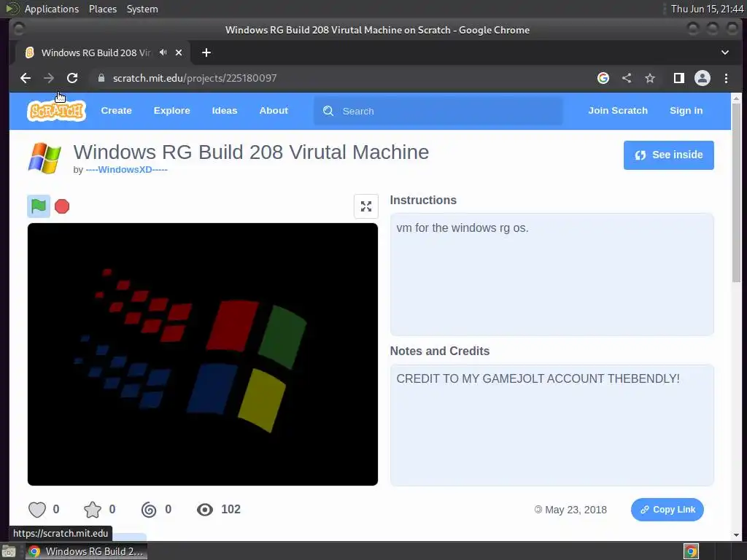The image size is (747, 560).
Task: Open the Explore menu item
Action: click(171, 111)
